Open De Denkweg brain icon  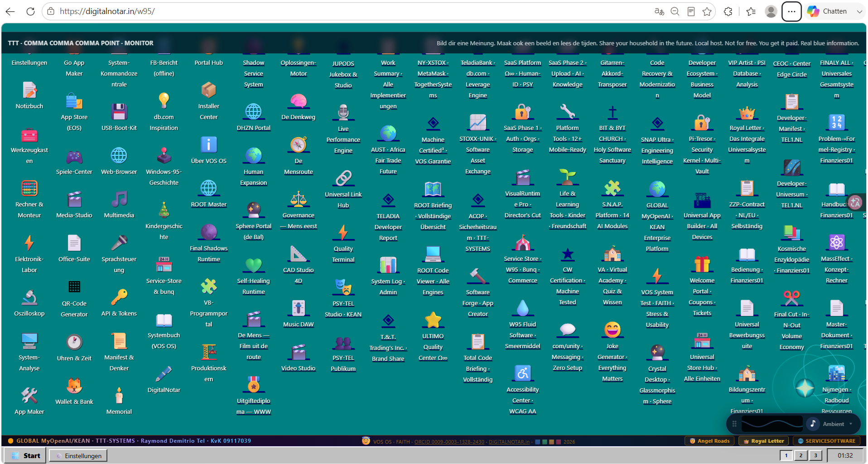tap(299, 101)
